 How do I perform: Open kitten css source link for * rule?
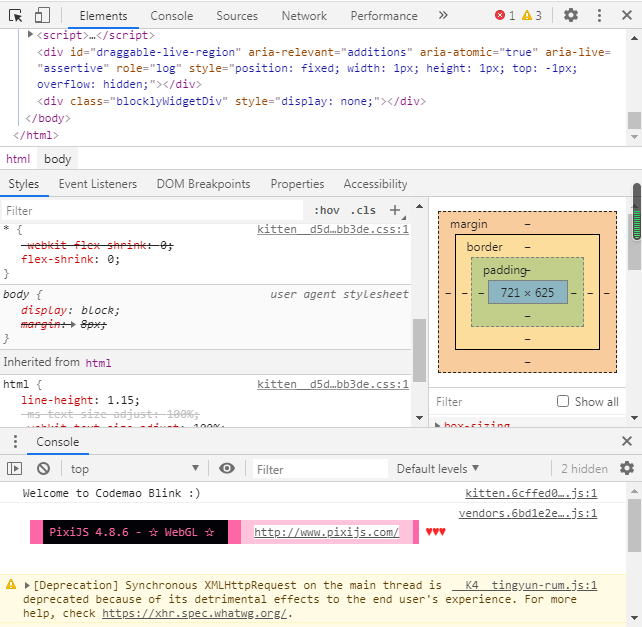tap(332, 229)
